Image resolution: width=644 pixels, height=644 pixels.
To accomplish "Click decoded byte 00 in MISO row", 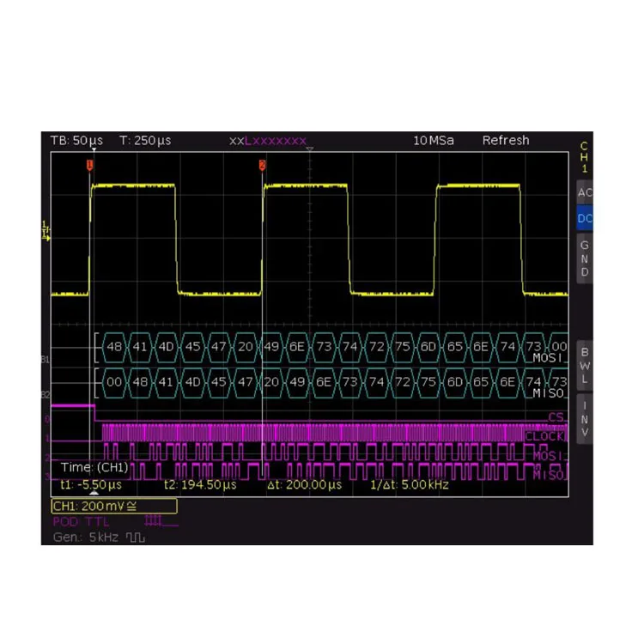I will [x=114, y=382].
